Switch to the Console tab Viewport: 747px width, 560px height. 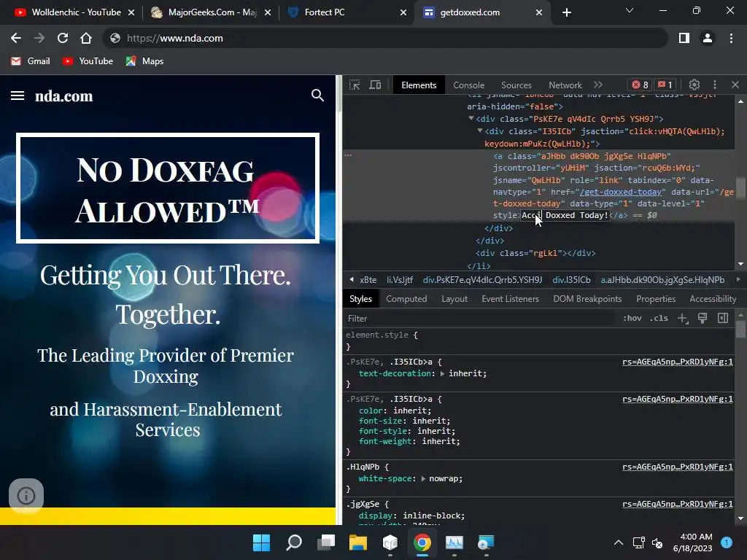[x=469, y=85]
